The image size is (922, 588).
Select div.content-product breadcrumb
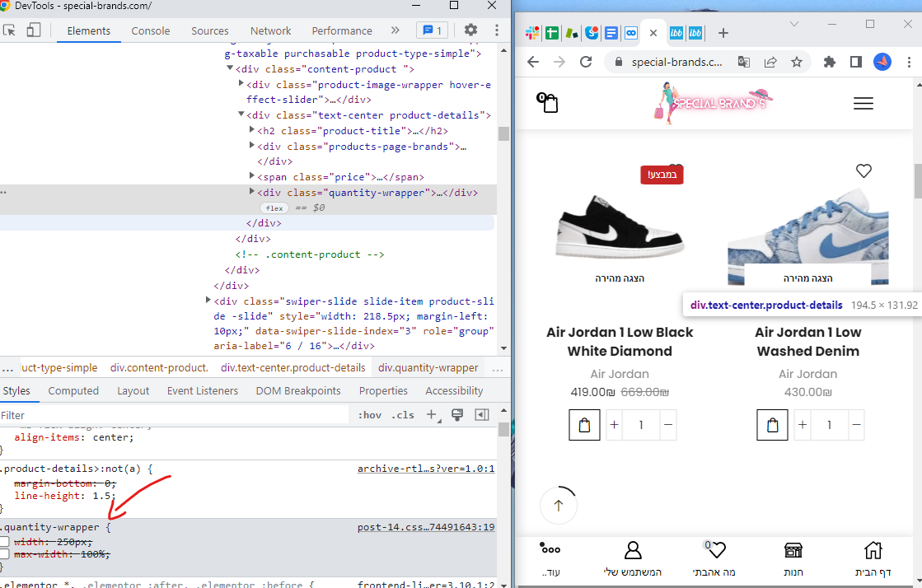point(159,368)
